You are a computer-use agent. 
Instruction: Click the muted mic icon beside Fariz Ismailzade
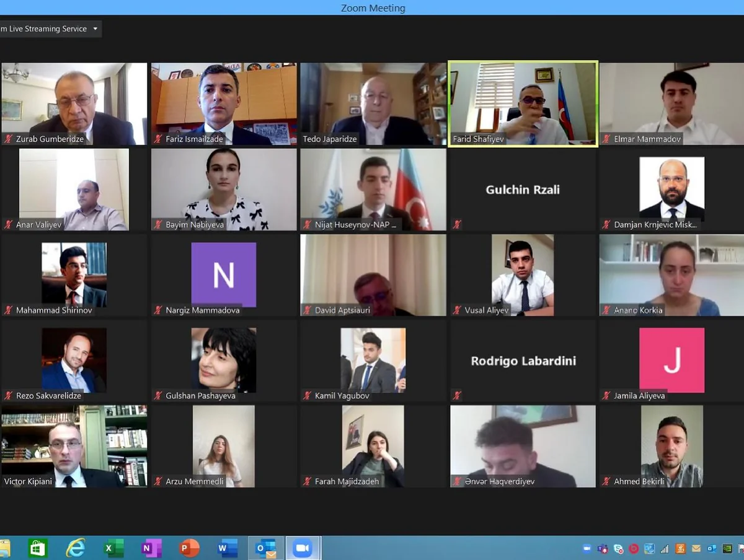point(158,139)
